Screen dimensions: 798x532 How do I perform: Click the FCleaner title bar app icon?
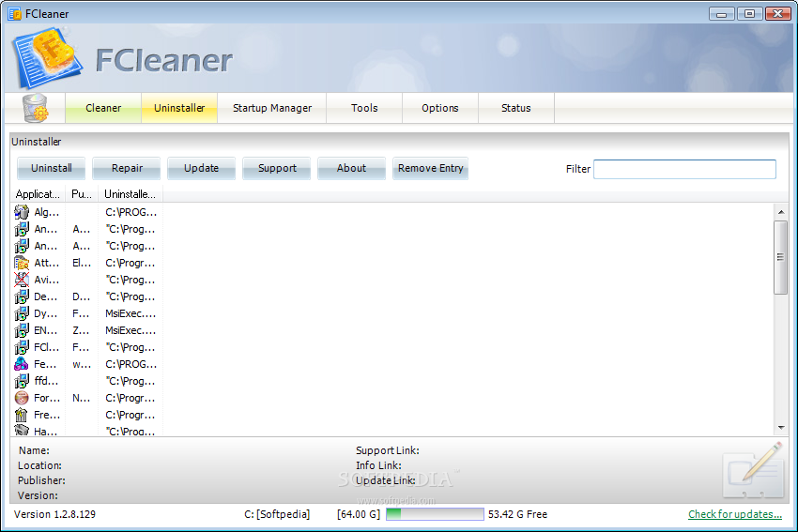tap(14, 14)
